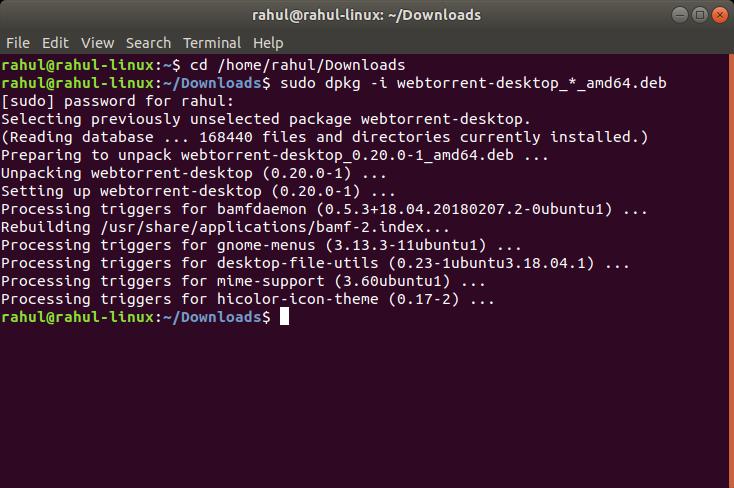Click the window title 'rahul@rahul-linux: ~/Downloads'
The width and height of the screenshot is (734, 488).
pos(367,15)
